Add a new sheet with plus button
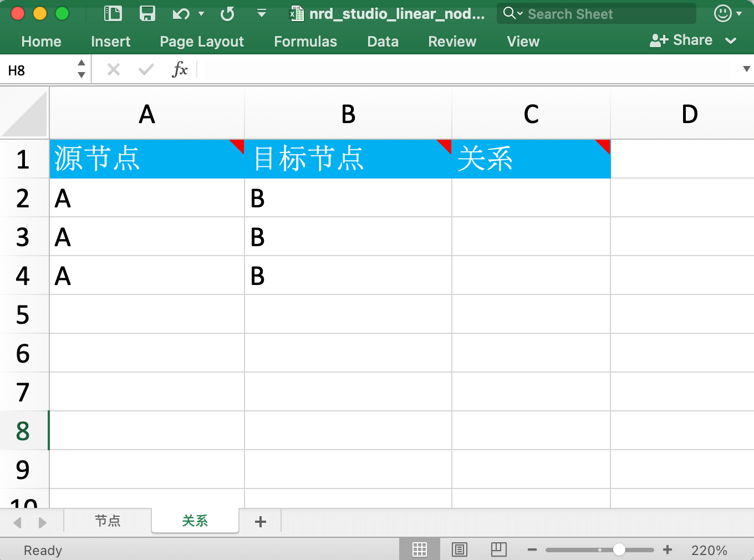Screen dimensions: 754x560 click(261, 521)
